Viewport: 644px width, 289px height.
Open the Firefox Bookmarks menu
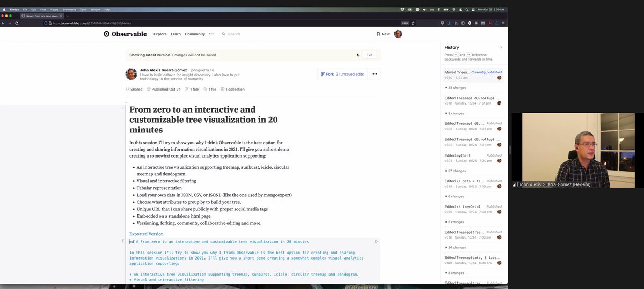[x=69, y=9]
